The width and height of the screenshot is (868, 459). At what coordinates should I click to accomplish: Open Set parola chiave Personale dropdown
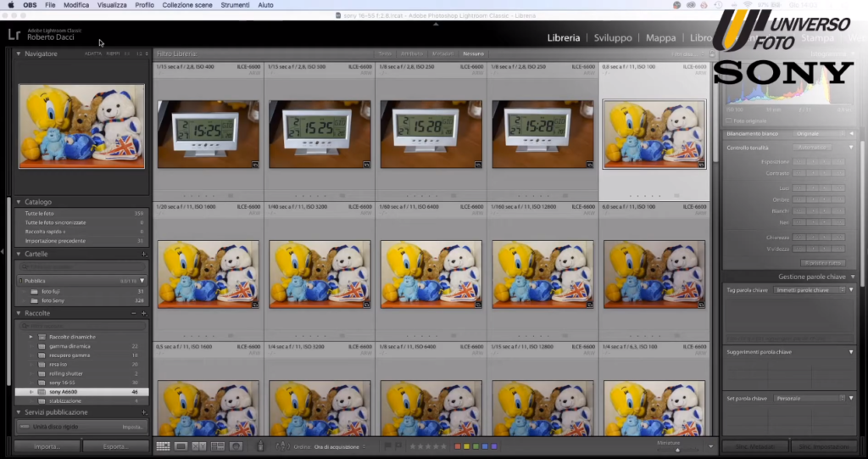810,398
